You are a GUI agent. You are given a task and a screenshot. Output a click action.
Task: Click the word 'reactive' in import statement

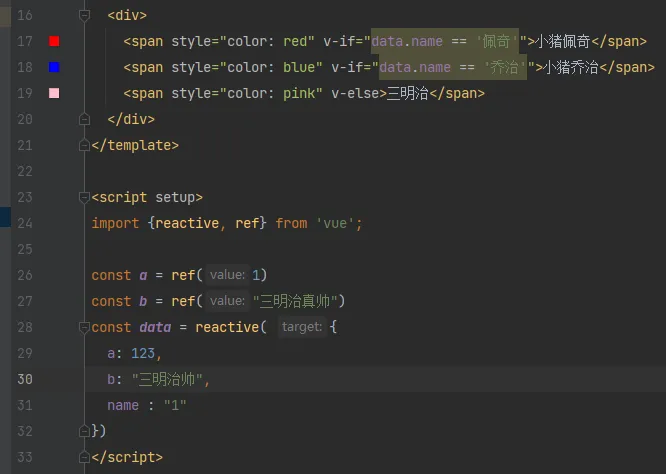[187, 223]
